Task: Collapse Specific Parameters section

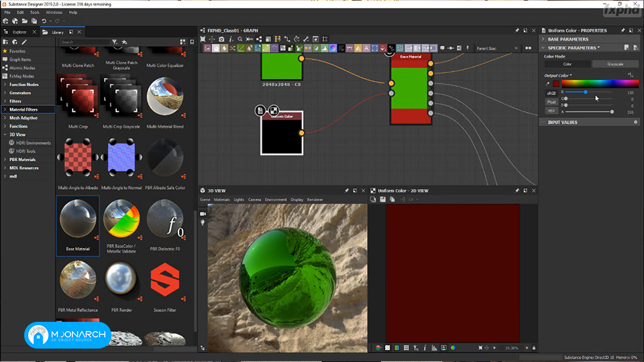Action: click(x=543, y=48)
